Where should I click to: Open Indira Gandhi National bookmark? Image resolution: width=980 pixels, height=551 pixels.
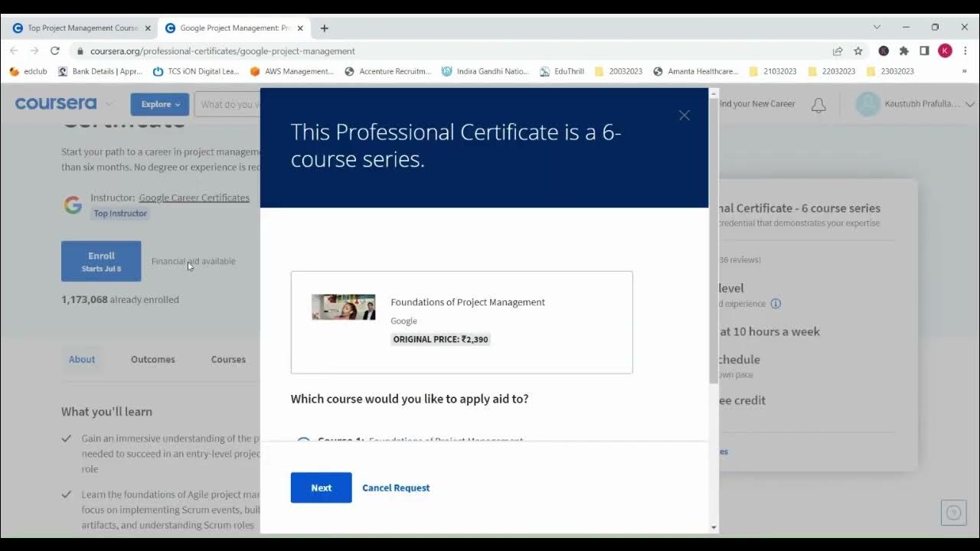click(x=485, y=71)
